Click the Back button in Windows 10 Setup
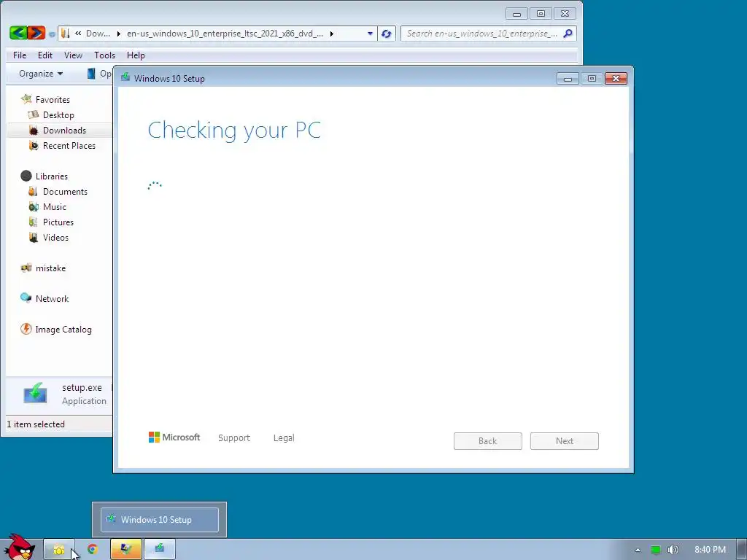Viewport: 747px width, 560px height. [488, 441]
